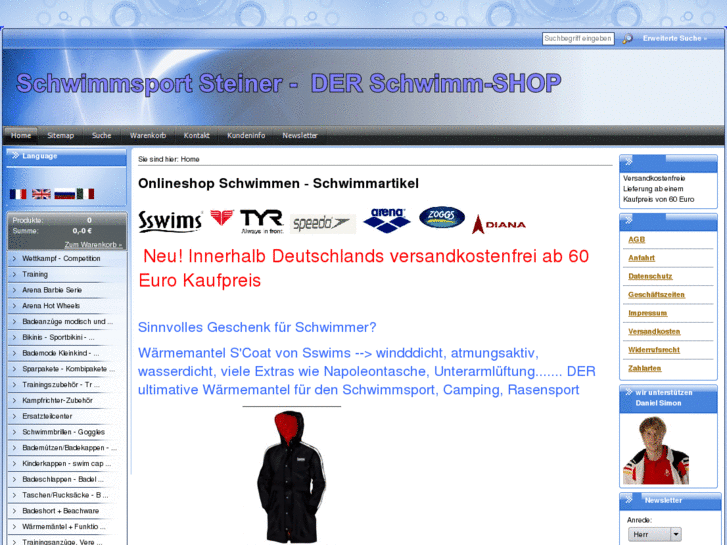The height and width of the screenshot is (545, 727).
Task: Open the Speedo brand logo
Action: [x=323, y=224]
